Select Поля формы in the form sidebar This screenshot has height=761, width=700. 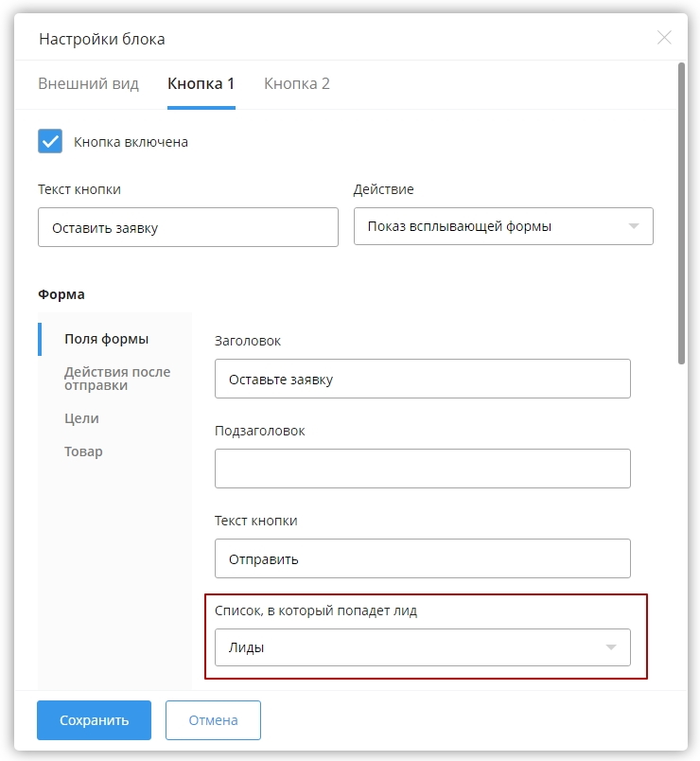point(106,339)
